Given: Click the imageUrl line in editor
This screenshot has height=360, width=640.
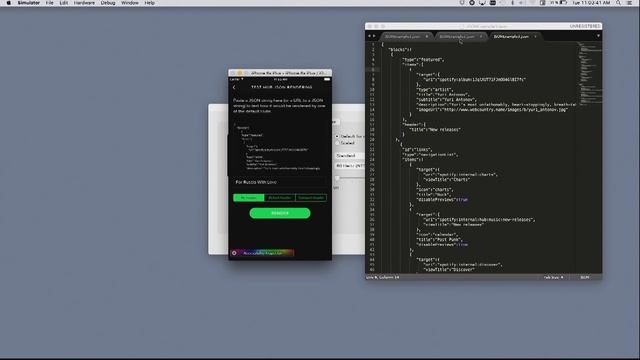Looking at the screenshot, I should [x=492, y=110].
